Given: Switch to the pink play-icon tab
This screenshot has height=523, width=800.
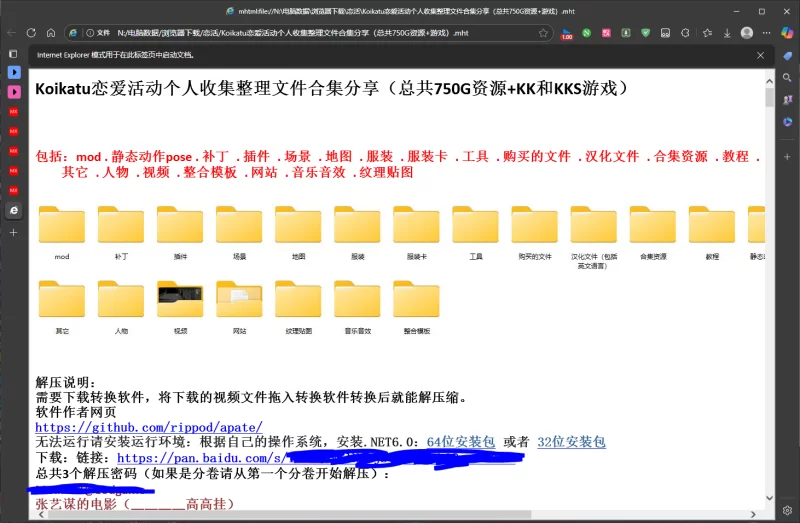Looking at the screenshot, I should tap(14, 92).
